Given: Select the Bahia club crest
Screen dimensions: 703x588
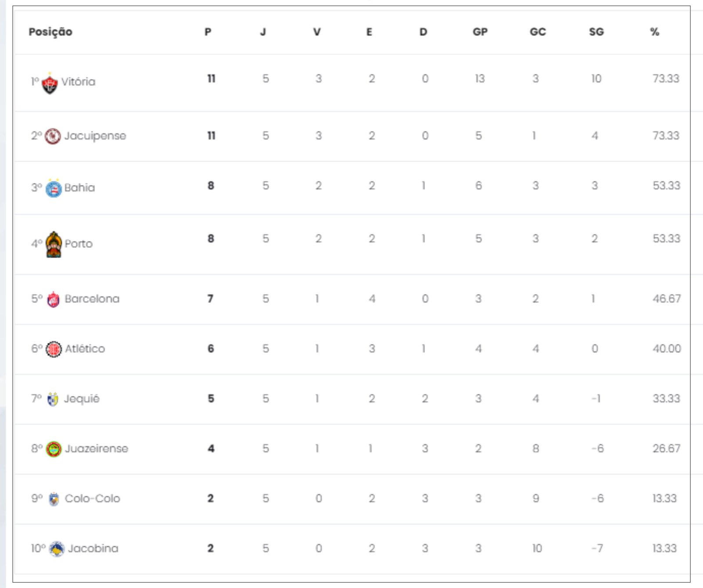Looking at the screenshot, I should (x=54, y=188).
